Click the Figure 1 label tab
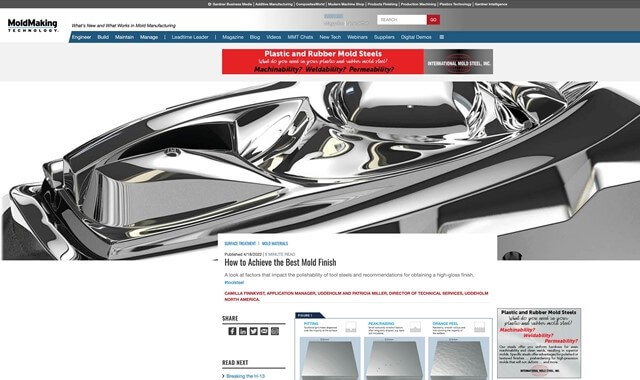This screenshot has height=380, width=640. [x=309, y=316]
